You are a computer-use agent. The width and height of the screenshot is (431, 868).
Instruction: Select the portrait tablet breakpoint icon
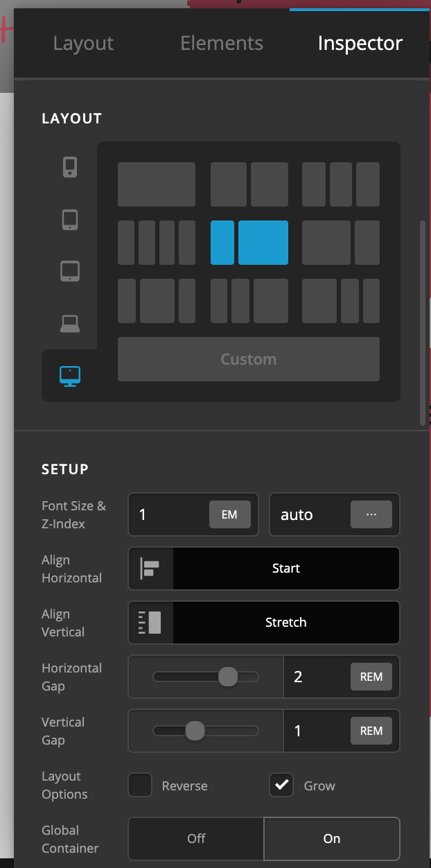tap(69, 220)
